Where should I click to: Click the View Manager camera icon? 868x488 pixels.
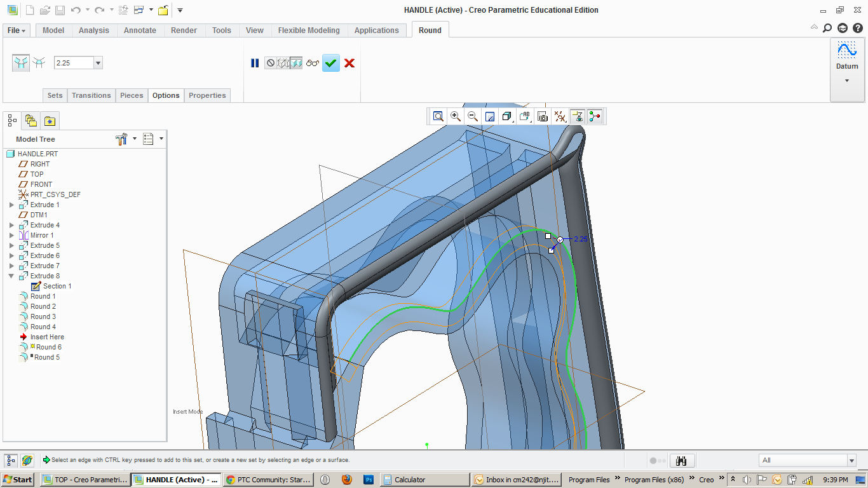coord(543,116)
